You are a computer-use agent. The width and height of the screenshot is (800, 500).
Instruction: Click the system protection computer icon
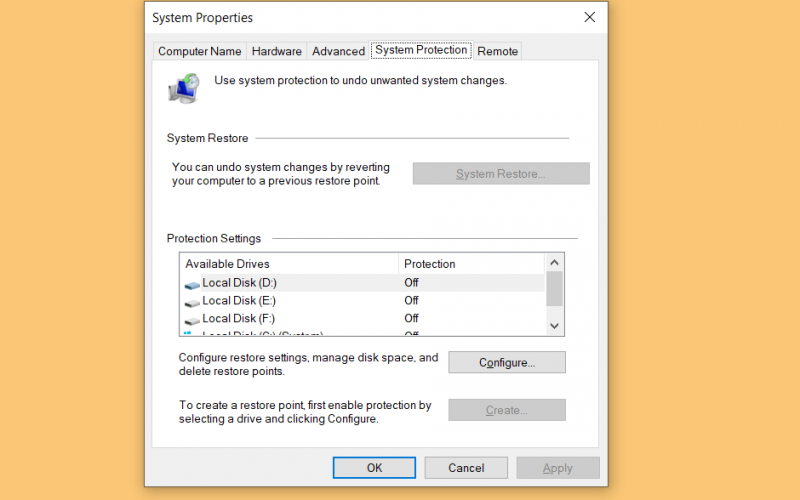(x=184, y=88)
